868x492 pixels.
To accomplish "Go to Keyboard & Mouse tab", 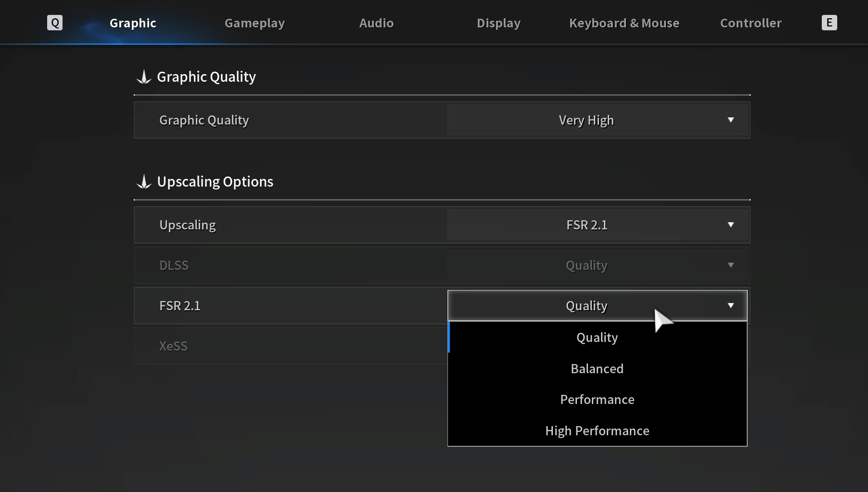I will click(624, 23).
